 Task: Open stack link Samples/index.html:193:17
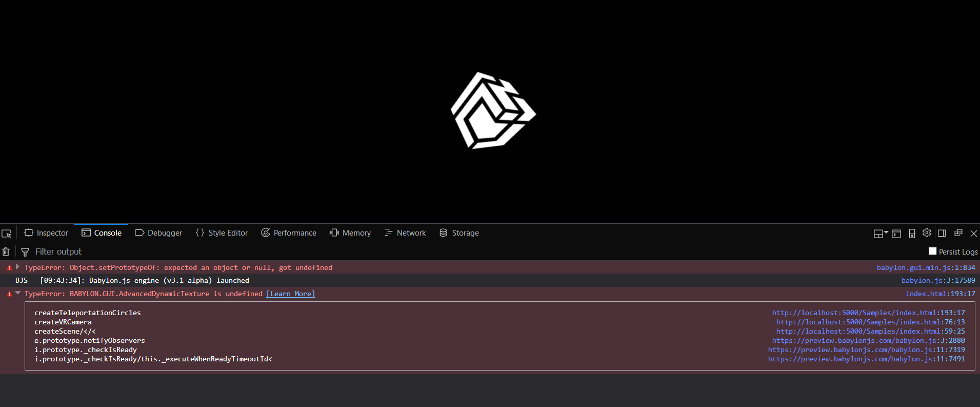pos(868,313)
